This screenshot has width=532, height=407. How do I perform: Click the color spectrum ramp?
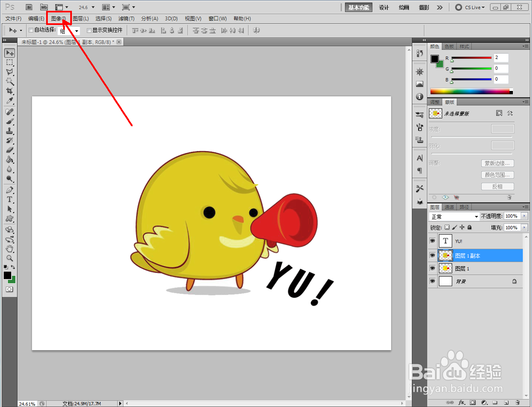(471, 91)
